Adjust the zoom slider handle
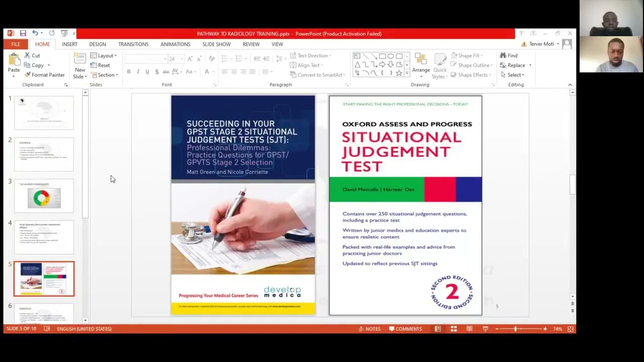 tap(515, 329)
